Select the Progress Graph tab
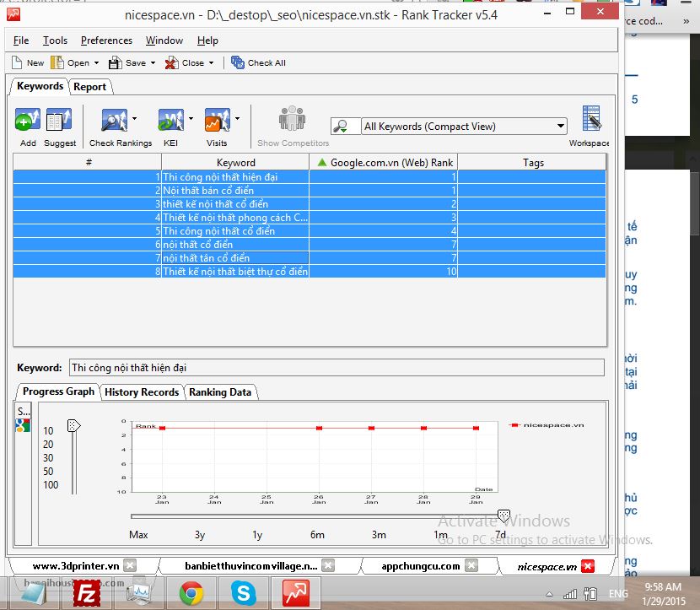Viewport: 700px width, 610px height. [x=58, y=391]
